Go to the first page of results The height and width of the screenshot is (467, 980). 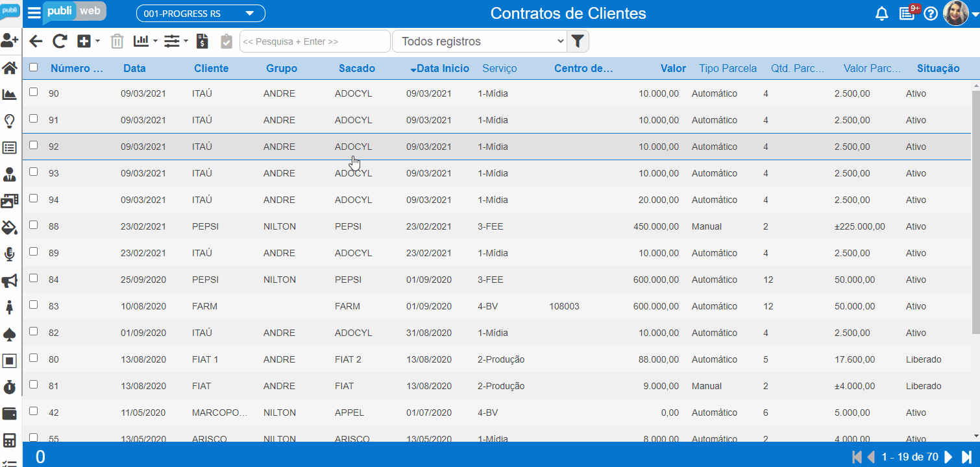point(857,457)
